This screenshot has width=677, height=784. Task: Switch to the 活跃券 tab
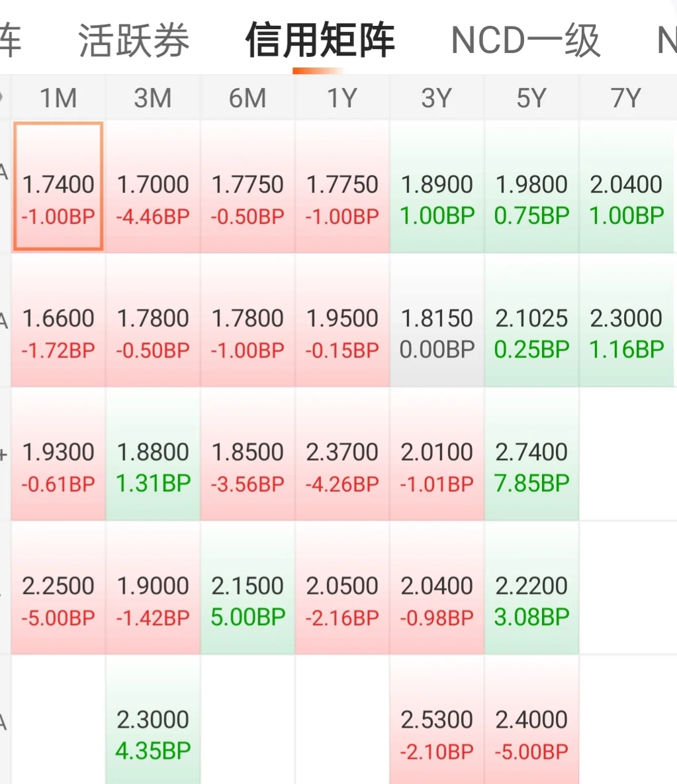pyautogui.click(x=134, y=40)
